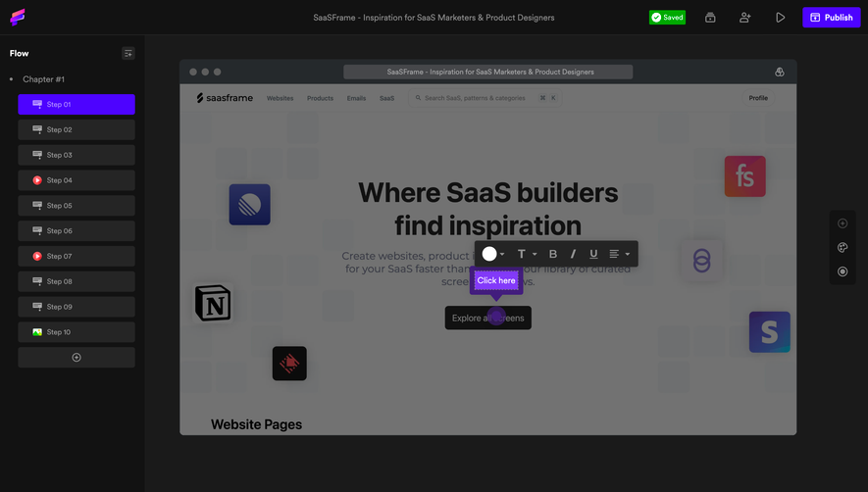Click the browser frame icon at top right
868x492 pixels.
tap(780, 72)
